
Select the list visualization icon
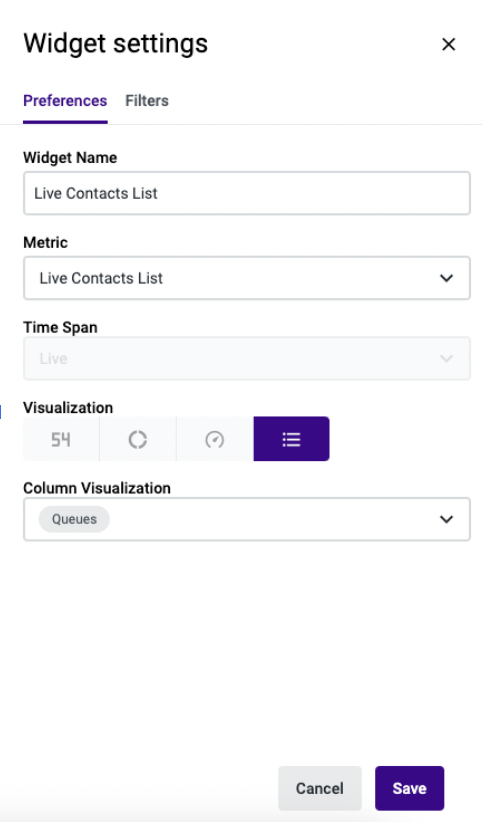coord(292,439)
